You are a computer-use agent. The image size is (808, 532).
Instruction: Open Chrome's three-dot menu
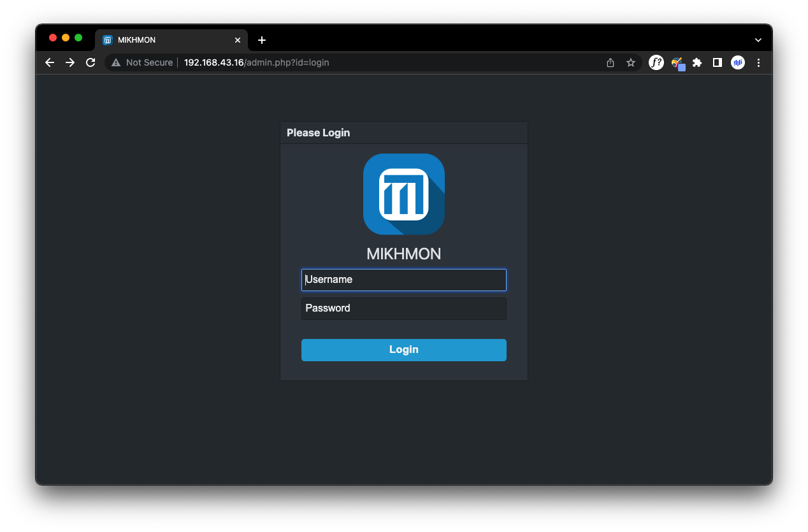coord(758,62)
